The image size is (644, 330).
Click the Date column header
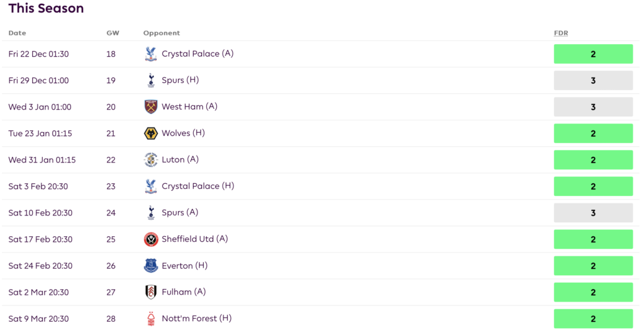point(17,33)
